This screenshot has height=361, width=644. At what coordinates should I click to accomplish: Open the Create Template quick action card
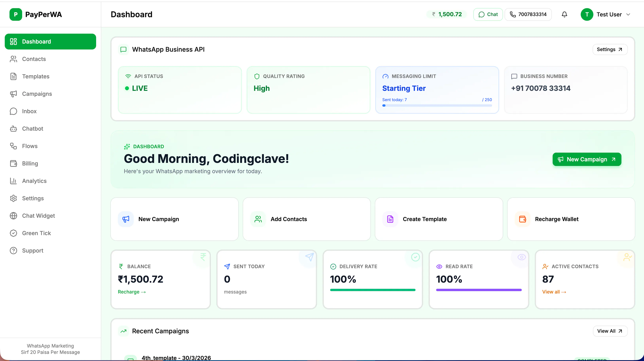[439, 219]
